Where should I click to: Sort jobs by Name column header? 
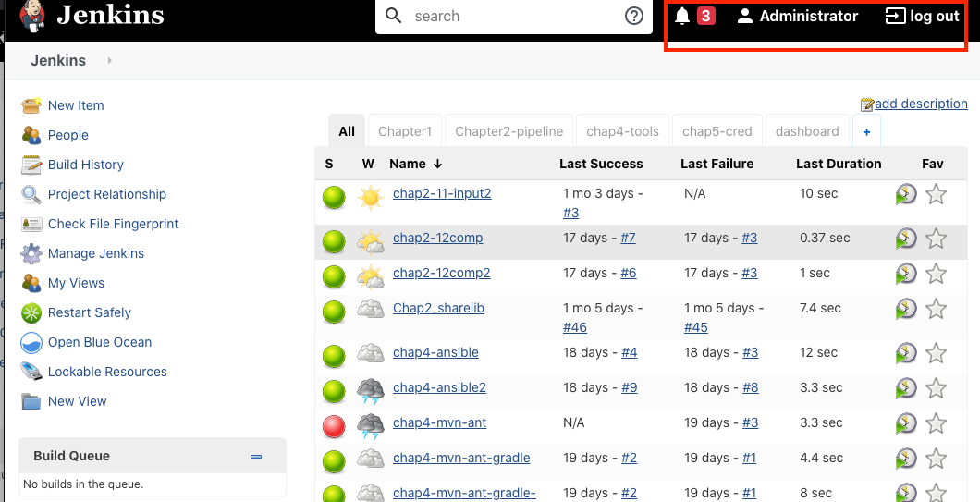tap(415, 164)
